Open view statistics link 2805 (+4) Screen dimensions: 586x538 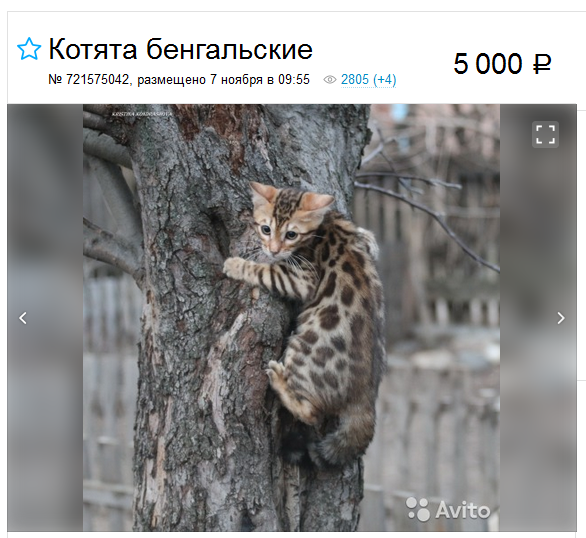click(x=368, y=80)
